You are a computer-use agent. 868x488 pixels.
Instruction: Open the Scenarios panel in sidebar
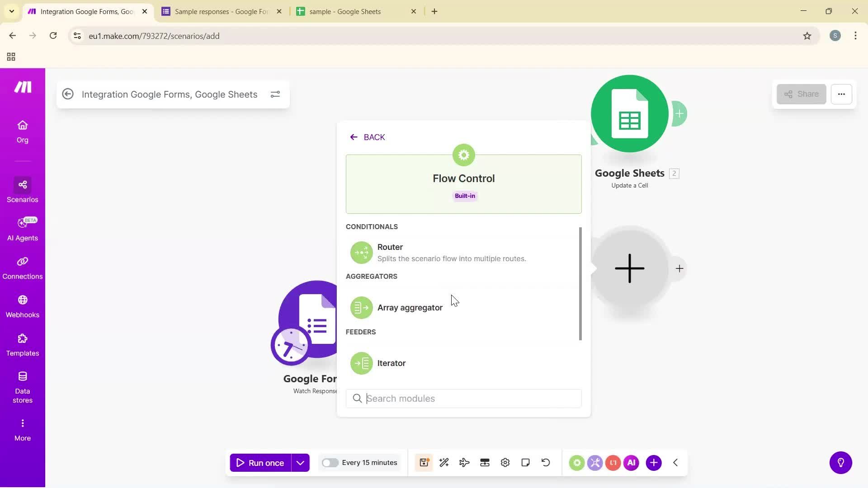(x=22, y=190)
